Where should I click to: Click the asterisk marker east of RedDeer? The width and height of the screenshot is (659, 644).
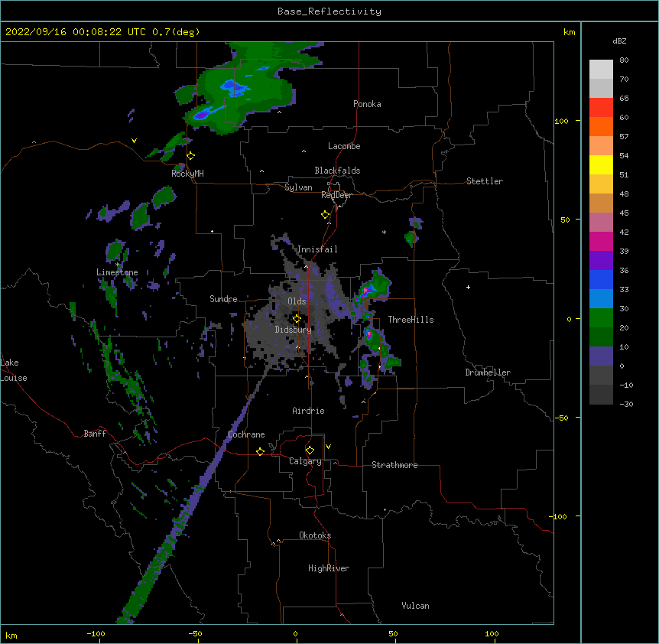pyautogui.click(x=384, y=232)
